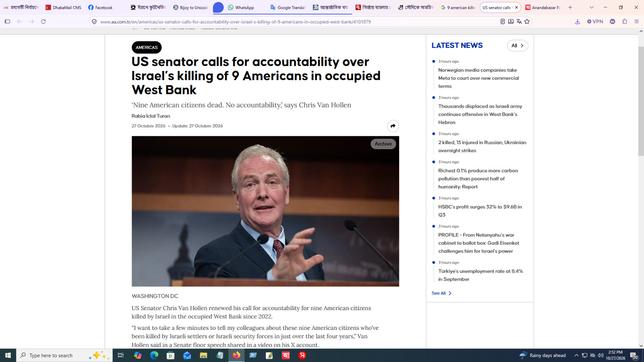The width and height of the screenshot is (644, 362).
Task: Open Task View on the taskbar
Action: 120,355
